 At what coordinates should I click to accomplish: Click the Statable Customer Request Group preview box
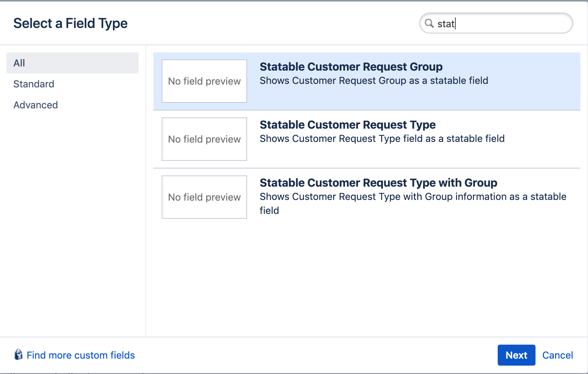pos(204,81)
